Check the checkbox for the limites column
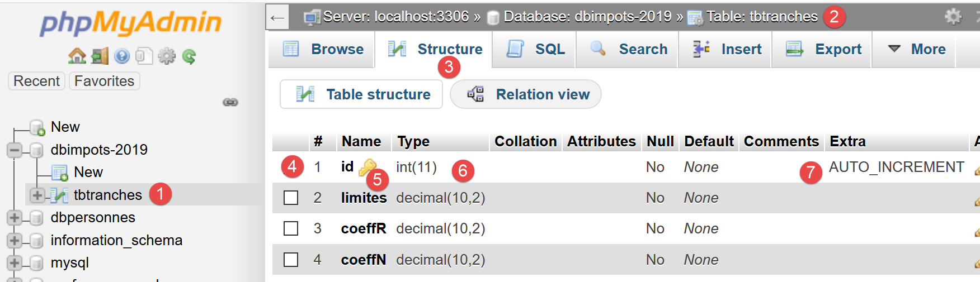Viewport: 980px width, 282px height. click(291, 198)
